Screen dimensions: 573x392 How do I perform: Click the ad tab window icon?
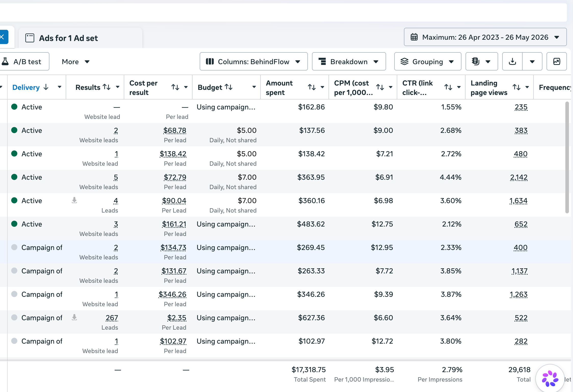pos(30,38)
